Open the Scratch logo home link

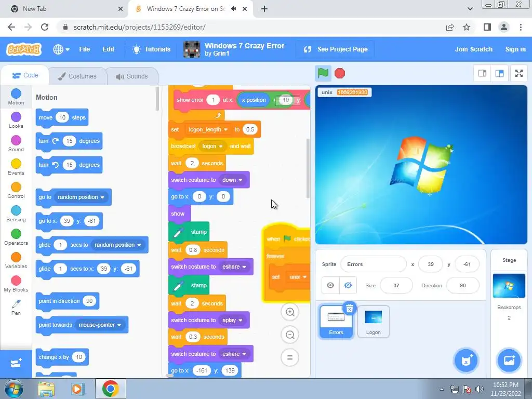(24, 49)
